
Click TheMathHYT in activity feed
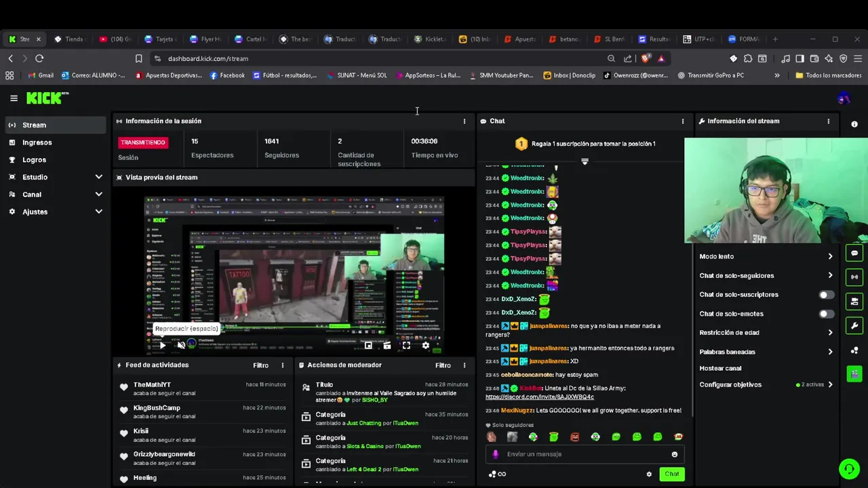pos(152,385)
